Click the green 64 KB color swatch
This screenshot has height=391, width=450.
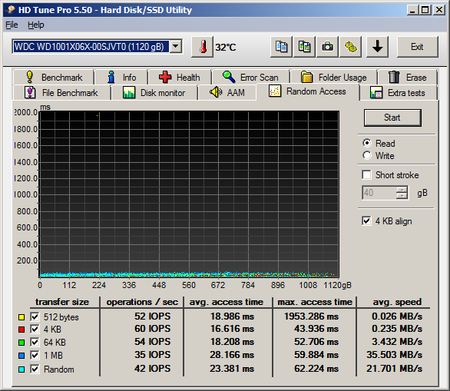click(x=21, y=343)
